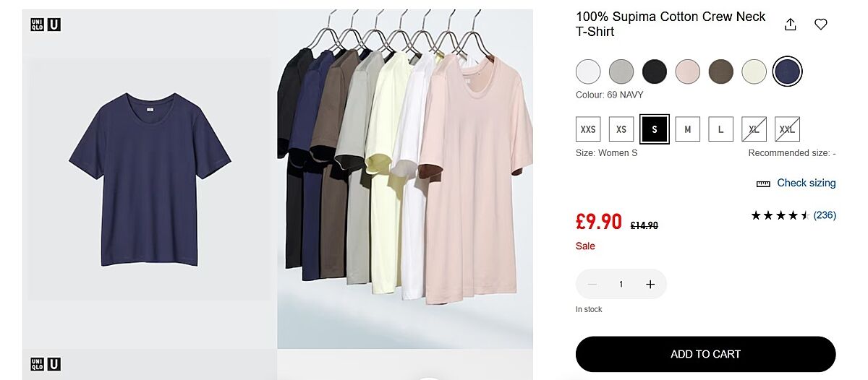Open the navy T-shirt product image
Image resolution: width=868 pixels, height=380 pixels.
(150, 179)
